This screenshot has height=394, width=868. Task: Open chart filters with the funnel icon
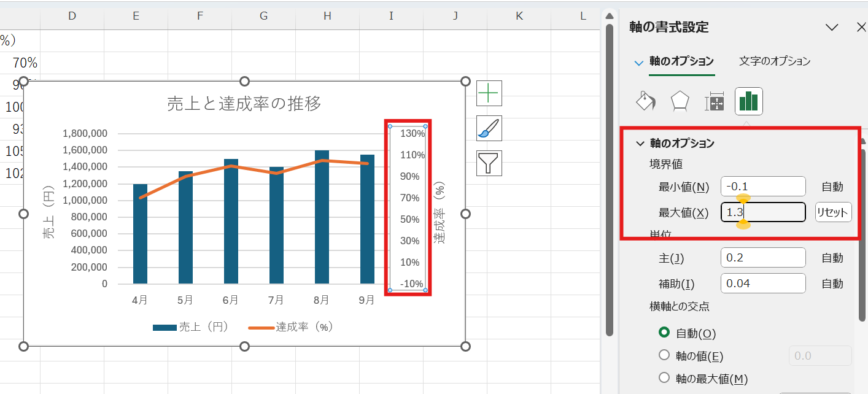pyautogui.click(x=489, y=163)
